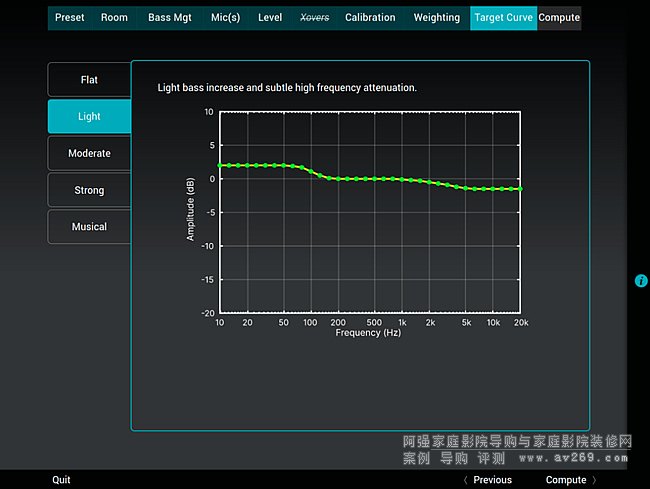650x489 pixels.
Task: Pick the Moderate target curve option
Action: [89, 153]
